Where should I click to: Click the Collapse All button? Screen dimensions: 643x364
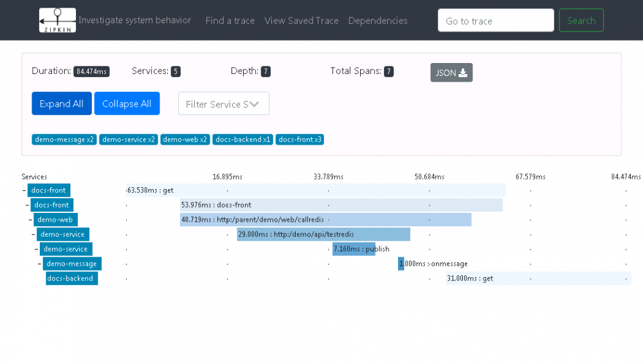(x=127, y=104)
